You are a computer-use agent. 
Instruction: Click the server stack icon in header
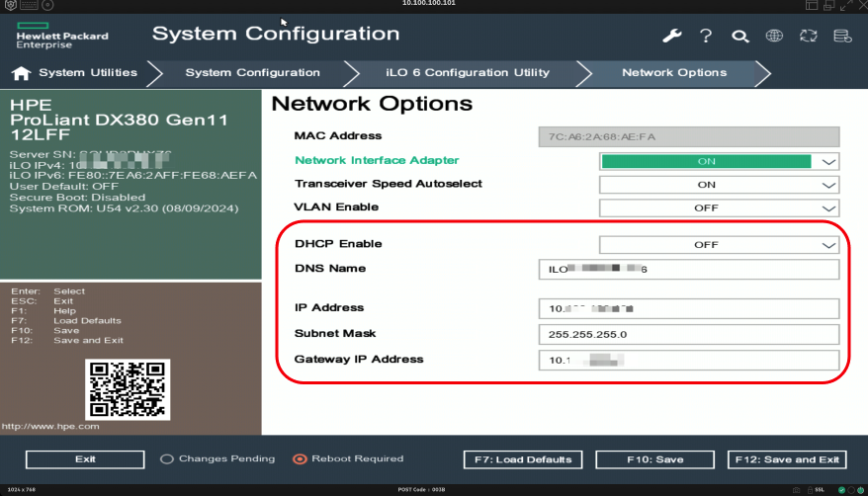(x=842, y=36)
